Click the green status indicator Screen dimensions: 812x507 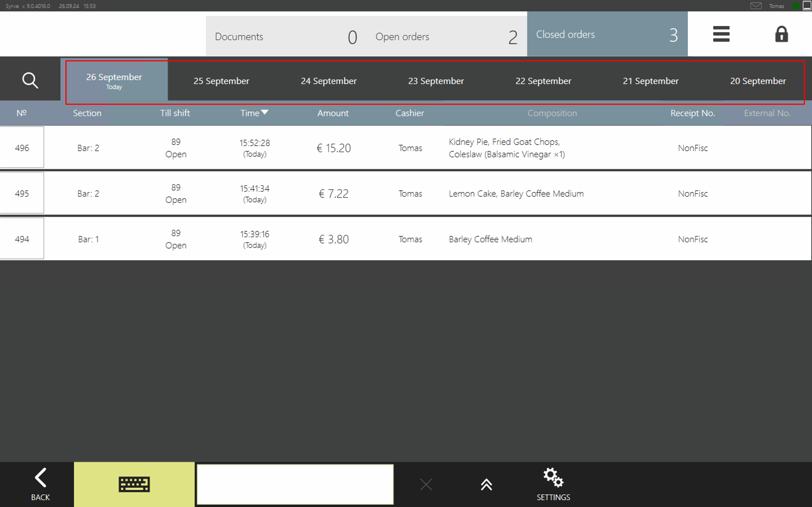pos(796,6)
